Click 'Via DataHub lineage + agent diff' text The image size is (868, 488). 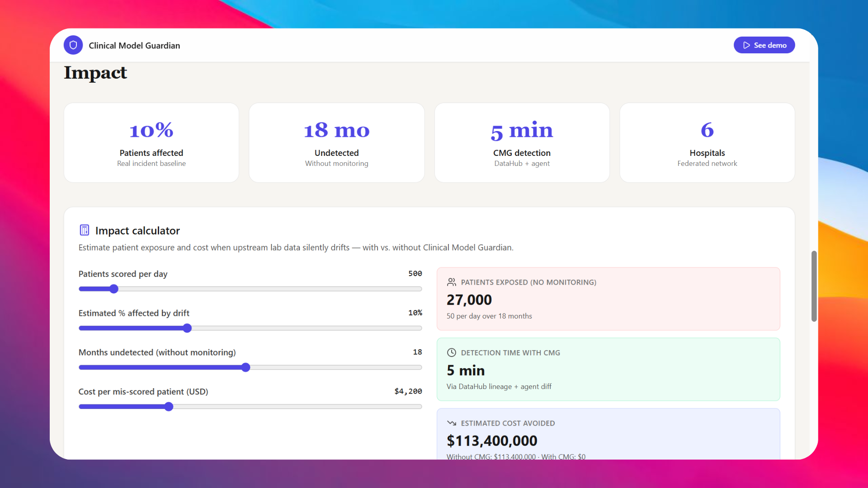click(499, 387)
